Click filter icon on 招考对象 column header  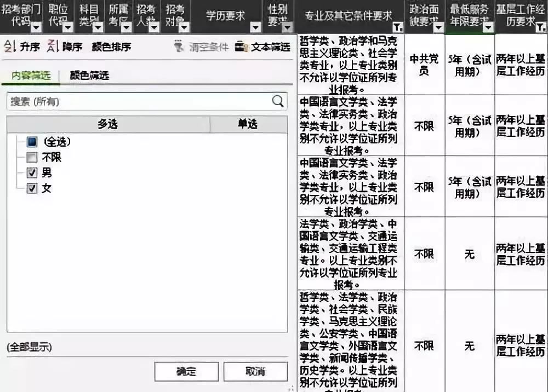click(184, 27)
